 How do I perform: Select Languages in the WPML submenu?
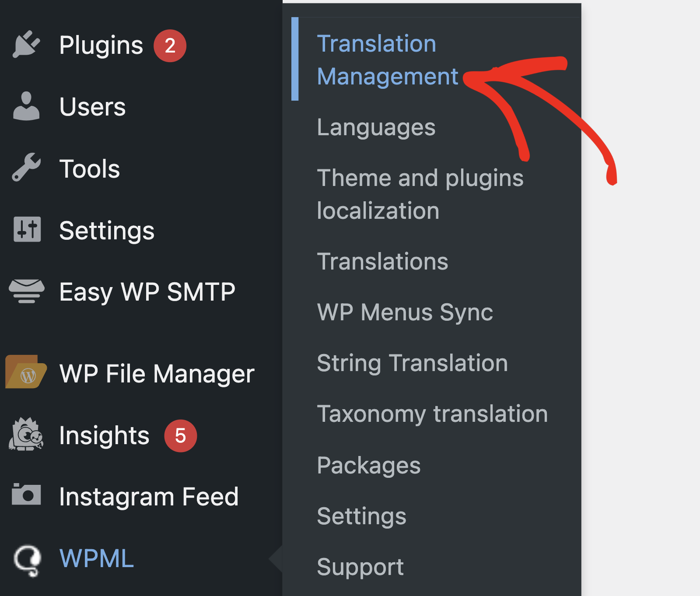[376, 127]
